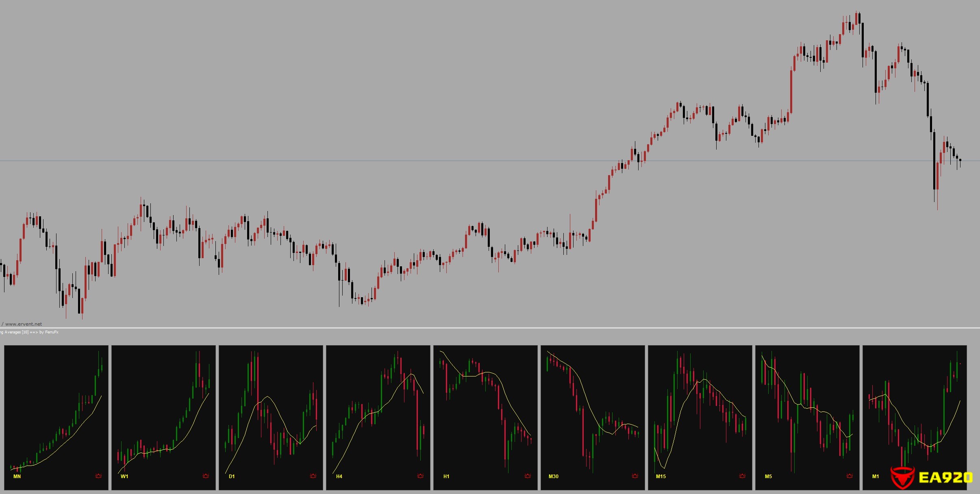Click the red alarm icon in W1 panel

pyautogui.click(x=206, y=476)
